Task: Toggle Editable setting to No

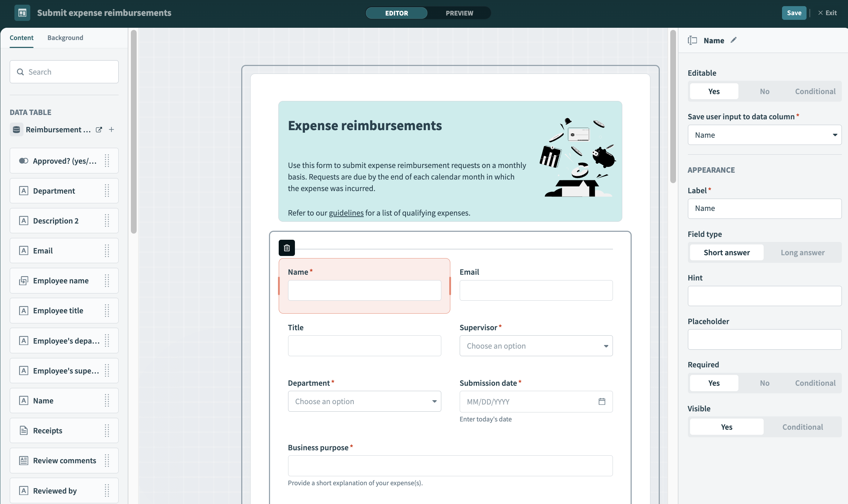Action: tap(764, 91)
